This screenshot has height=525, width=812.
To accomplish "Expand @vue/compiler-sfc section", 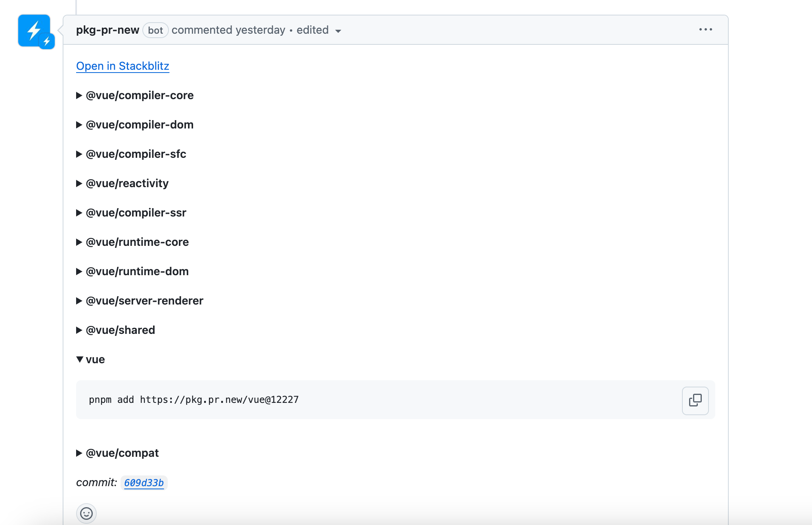I will (x=136, y=154).
